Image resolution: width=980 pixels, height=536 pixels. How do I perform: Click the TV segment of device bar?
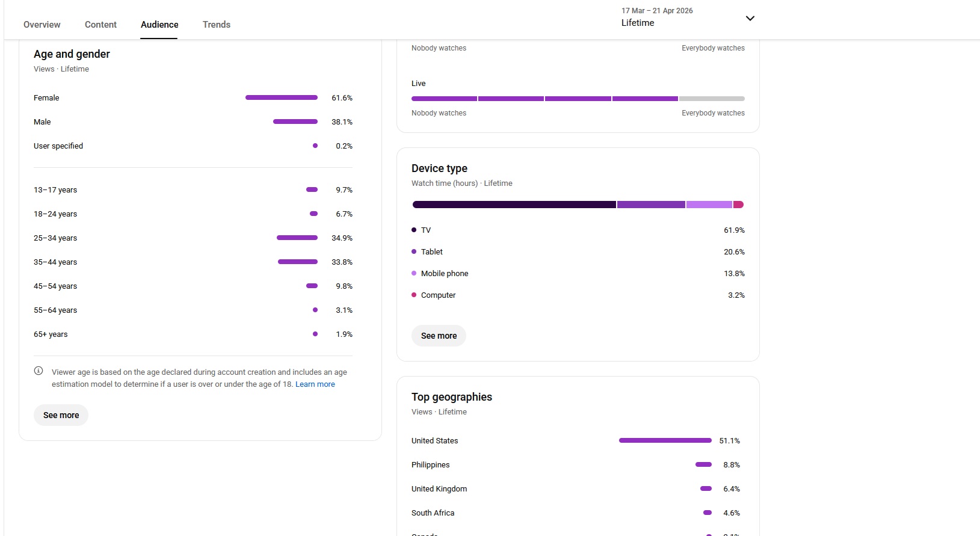tap(514, 205)
